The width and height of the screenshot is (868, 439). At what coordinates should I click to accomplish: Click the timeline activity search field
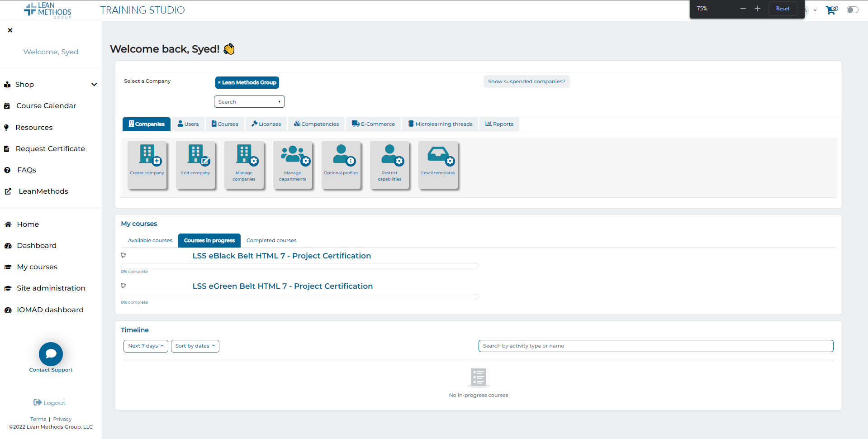click(x=655, y=346)
